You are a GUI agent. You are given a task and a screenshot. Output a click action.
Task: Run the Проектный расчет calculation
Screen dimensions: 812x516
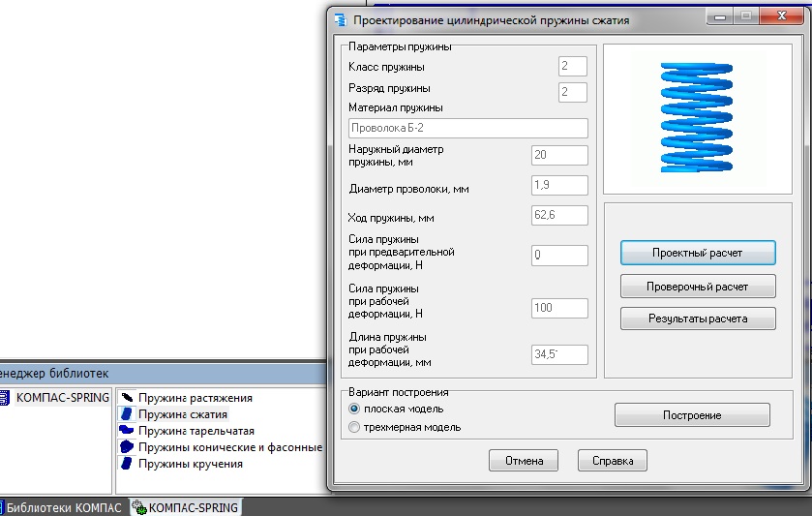(x=698, y=253)
